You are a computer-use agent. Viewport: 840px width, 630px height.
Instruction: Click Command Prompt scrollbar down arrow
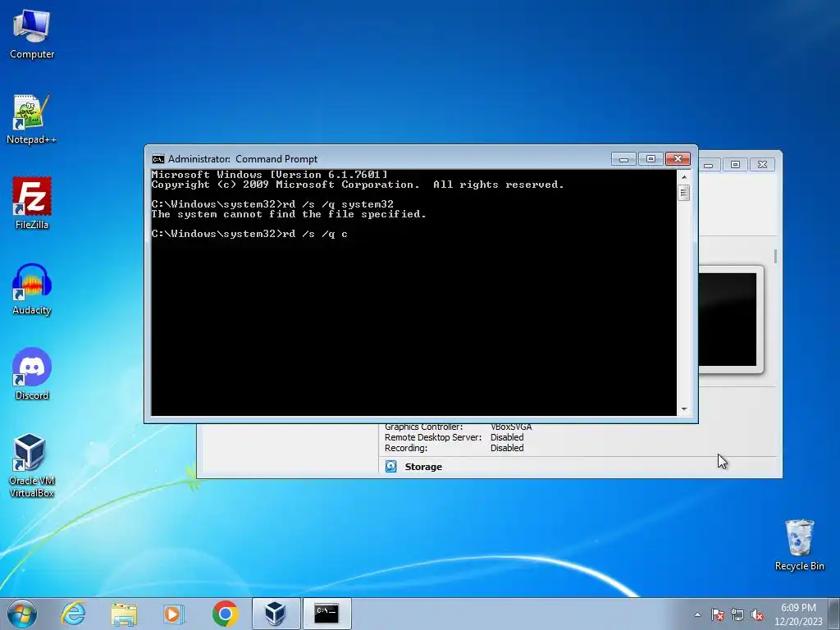[x=683, y=409]
